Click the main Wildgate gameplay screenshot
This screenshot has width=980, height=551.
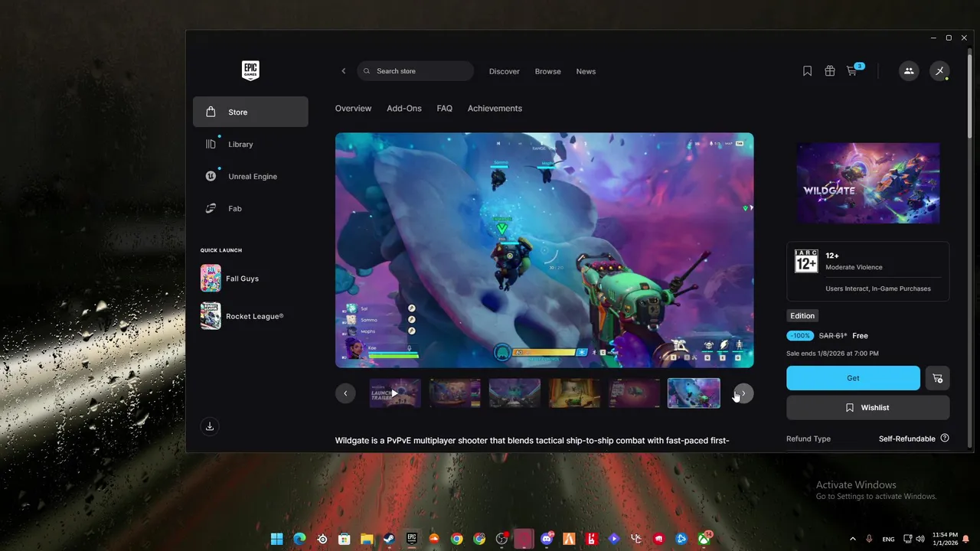(x=544, y=250)
